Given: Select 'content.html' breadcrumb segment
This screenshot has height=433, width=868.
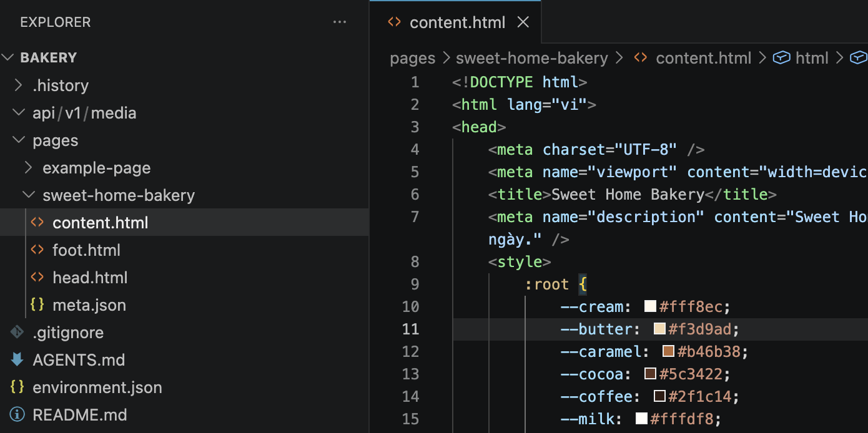Looking at the screenshot, I should pos(704,58).
